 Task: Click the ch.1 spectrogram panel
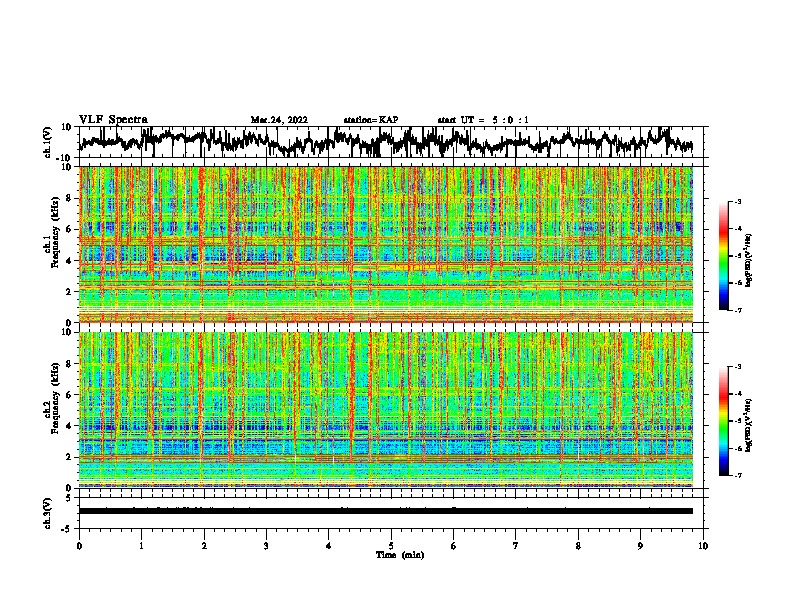tap(386, 244)
